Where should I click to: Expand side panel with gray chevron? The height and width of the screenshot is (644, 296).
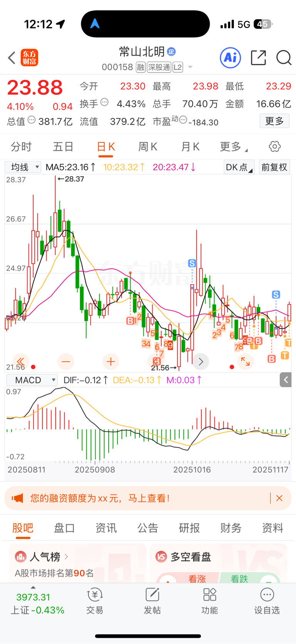[x=286, y=380]
